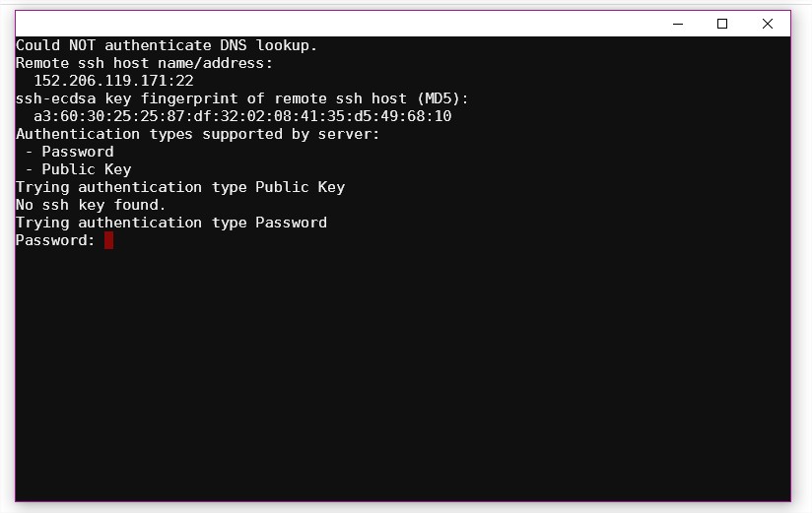The image size is (812, 513).
Task: Click the word "ssh-ecdsa" in fingerprint line
Action: pyautogui.click(x=56, y=98)
